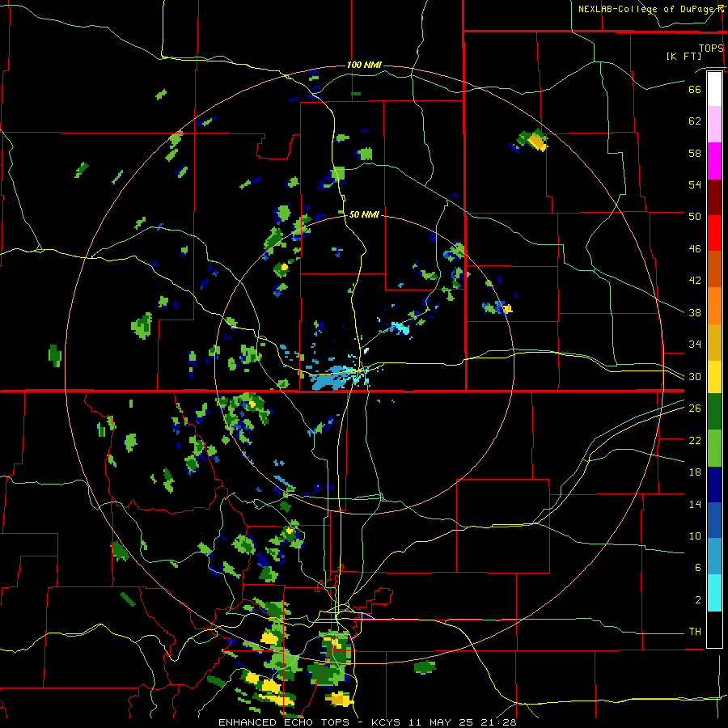The width and height of the screenshot is (728, 728).
Task: Click the magenta legend swatch
Action: point(714,161)
